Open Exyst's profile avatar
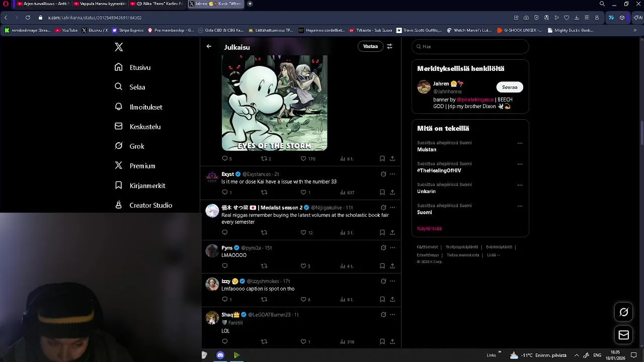Screen dimensions: 644x362 [x=212, y=177]
